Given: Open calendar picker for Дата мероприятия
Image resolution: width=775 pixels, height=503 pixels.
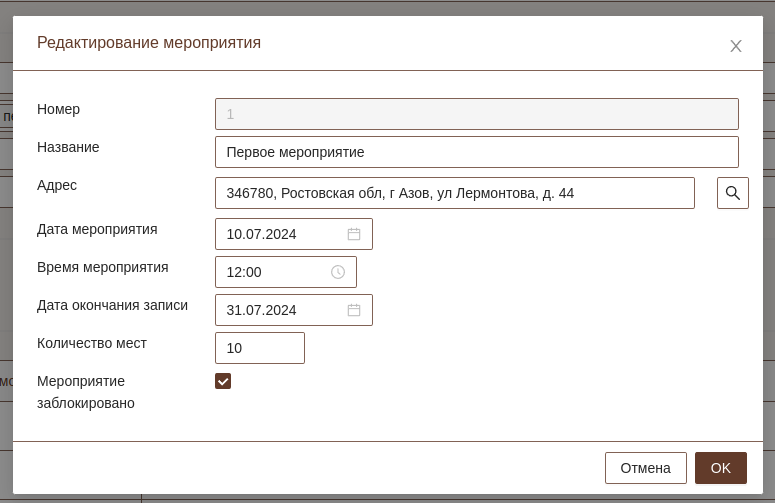Looking at the screenshot, I should [354, 234].
